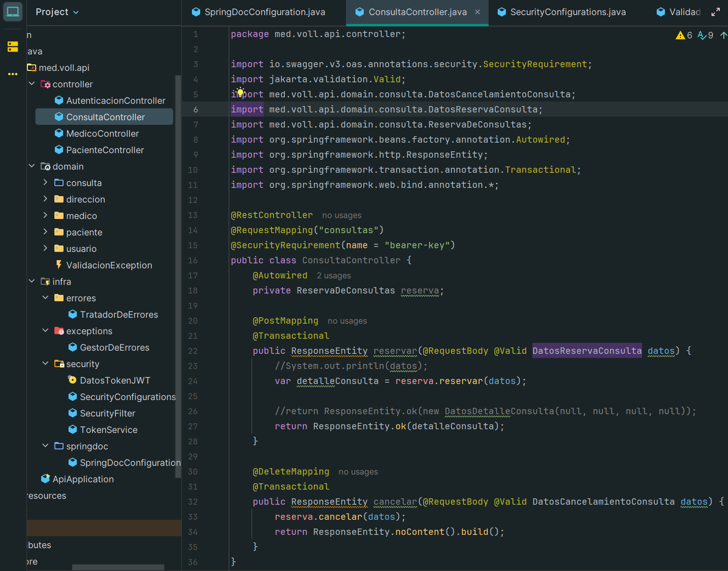Click 'no usages' hint beside @PostMapping

click(x=347, y=321)
